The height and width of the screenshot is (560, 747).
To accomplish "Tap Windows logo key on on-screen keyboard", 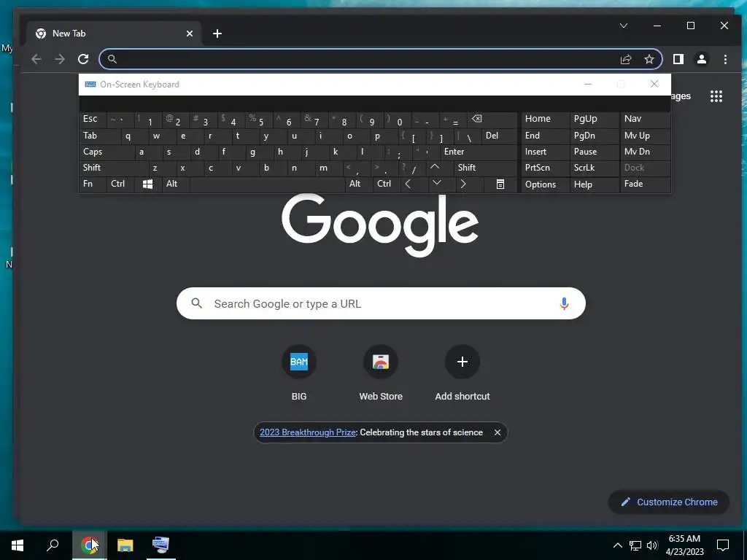I will (147, 184).
